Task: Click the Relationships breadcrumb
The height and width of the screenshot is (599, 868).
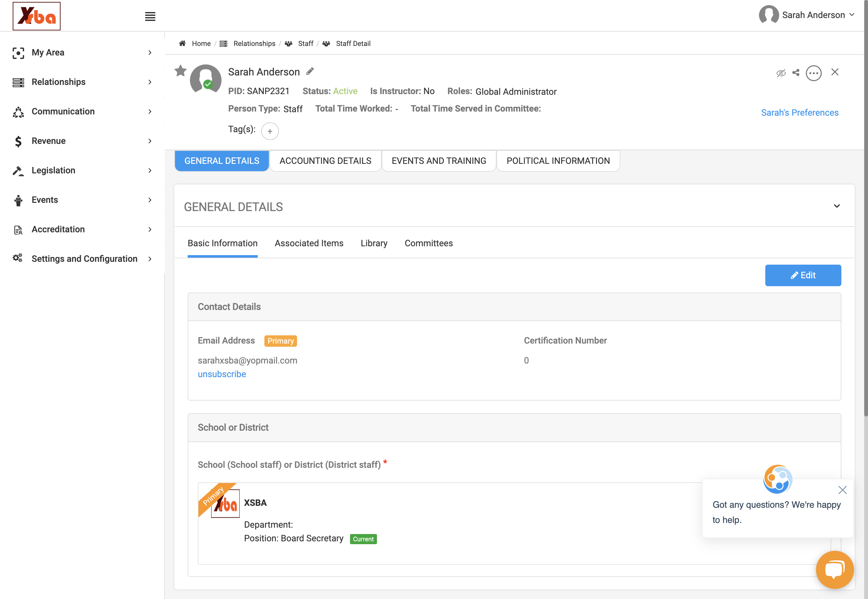Action: click(254, 43)
